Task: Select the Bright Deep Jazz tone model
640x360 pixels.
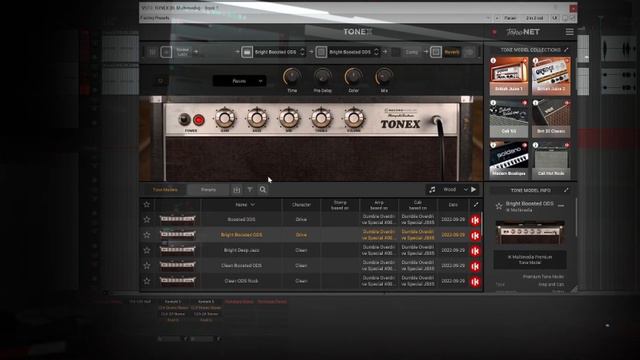Action: coord(241,250)
